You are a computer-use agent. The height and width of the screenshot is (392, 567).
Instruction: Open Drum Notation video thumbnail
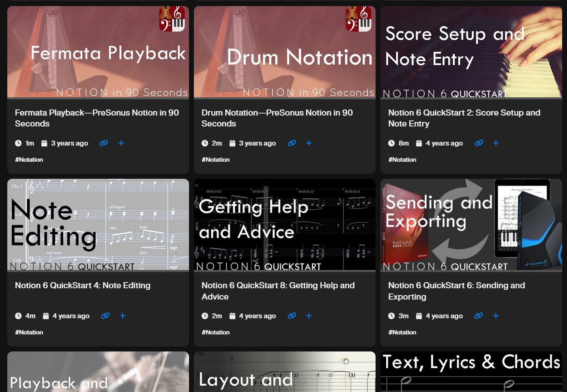pyautogui.click(x=285, y=52)
